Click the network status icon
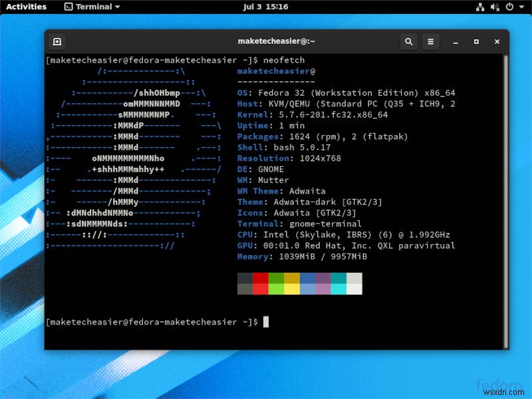This screenshot has height=399, width=532. [479, 7]
